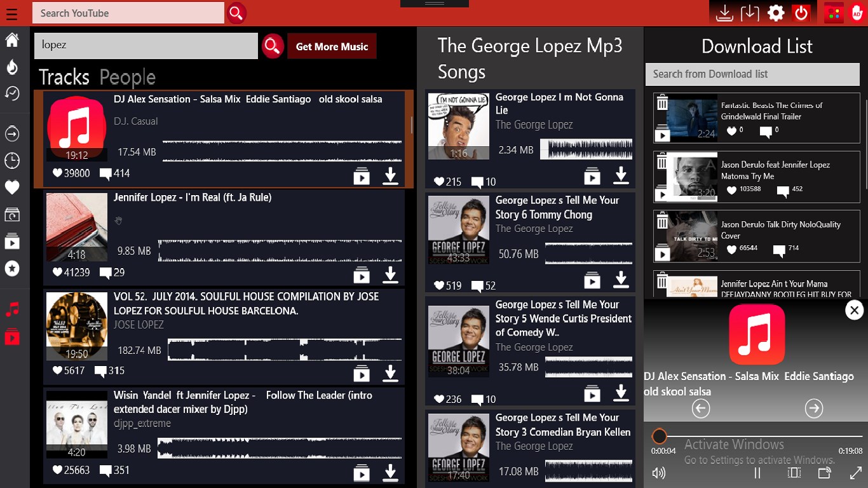Open the star icon in sidebar
The height and width of the screenshot is (488, 868).
point(11,269)
